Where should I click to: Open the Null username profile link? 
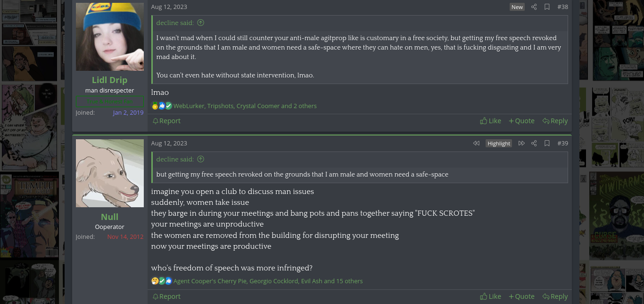point(109,217)
